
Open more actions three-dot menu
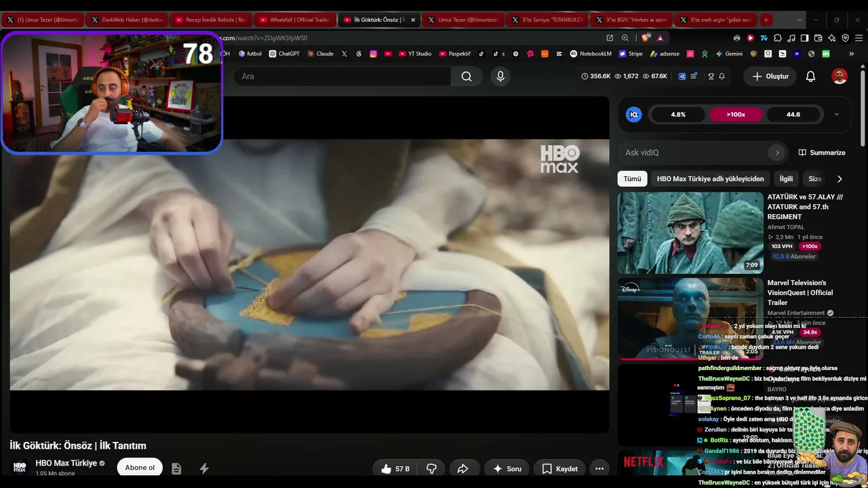[x=599, y=468]
